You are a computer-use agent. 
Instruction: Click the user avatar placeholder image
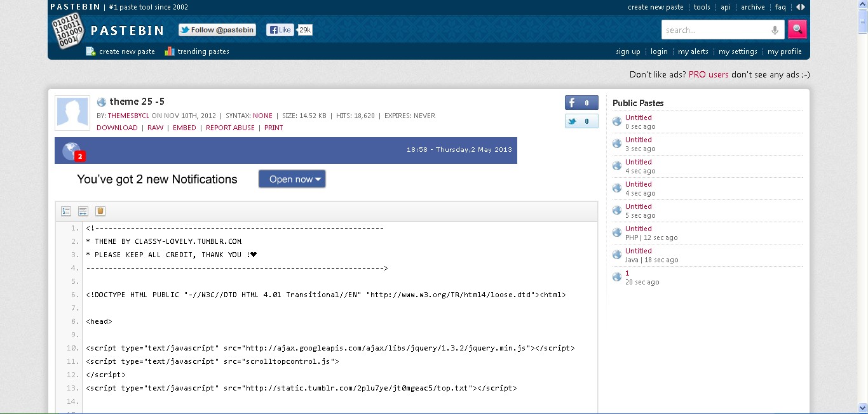pyautogui.click(x=72, y=114)
